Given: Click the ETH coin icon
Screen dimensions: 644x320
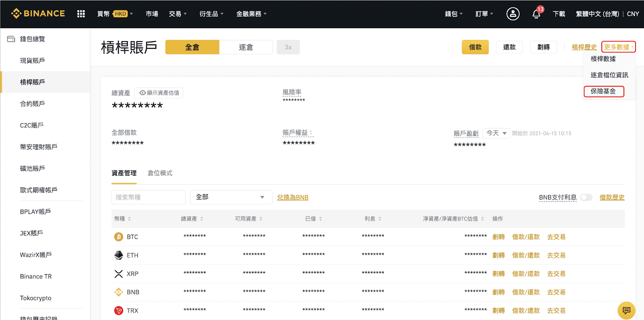Looking at the screenshot, I should (x=118, y=255).
